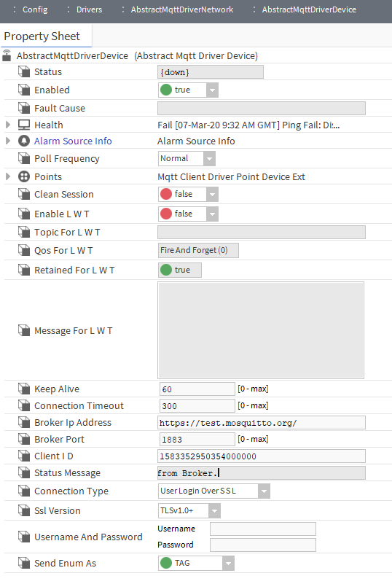Image resolution: width=392 pixels, height=584 pixels.
Task: Click the Retained For L W T icon
Action: (24, 270)
